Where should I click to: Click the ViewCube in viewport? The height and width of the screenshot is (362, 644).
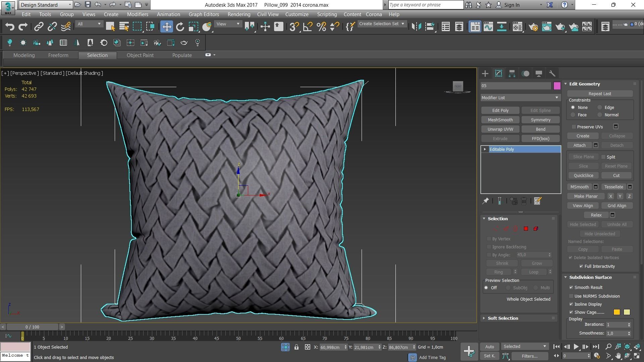[458, 86]
